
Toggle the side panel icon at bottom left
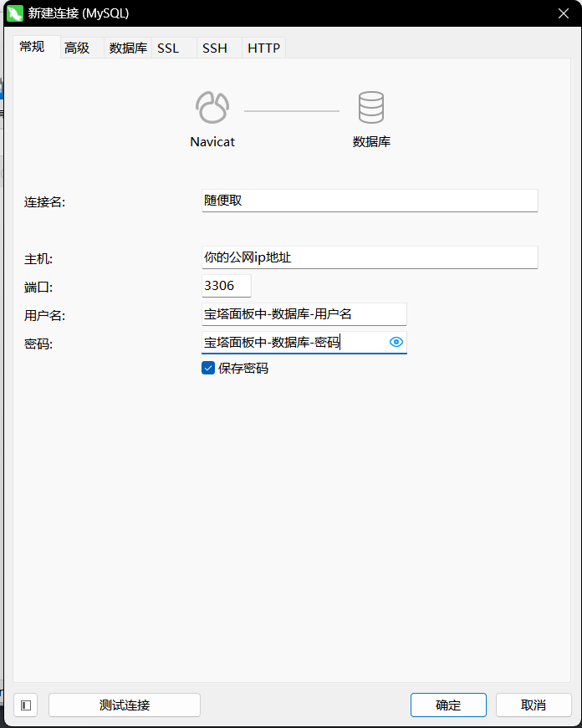[26, 705]
